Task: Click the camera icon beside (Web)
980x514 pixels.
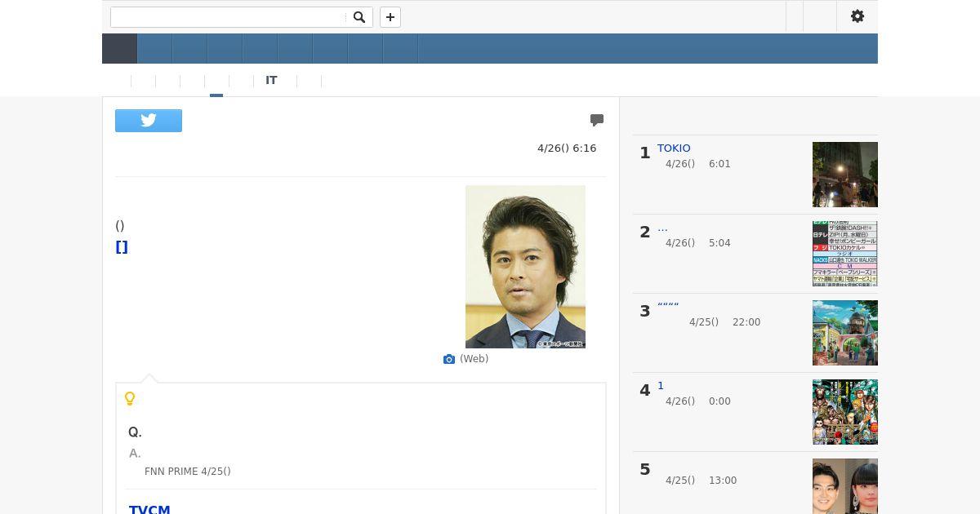Action: click(x=449, y=359)
